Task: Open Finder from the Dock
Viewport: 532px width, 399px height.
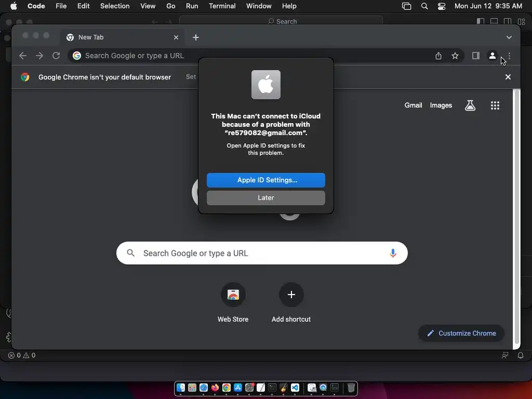Action: pos(181,388)
